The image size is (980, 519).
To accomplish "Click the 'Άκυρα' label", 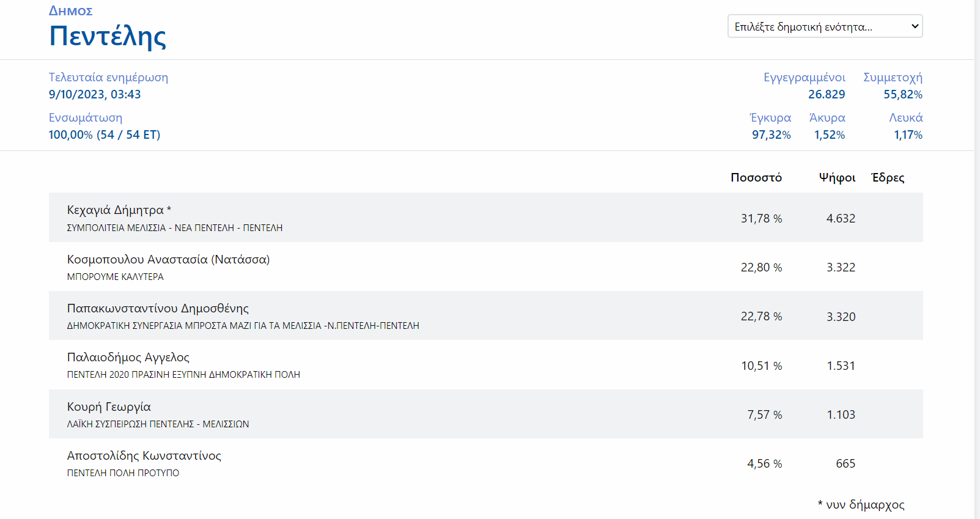I will click(x=827, y=118).
